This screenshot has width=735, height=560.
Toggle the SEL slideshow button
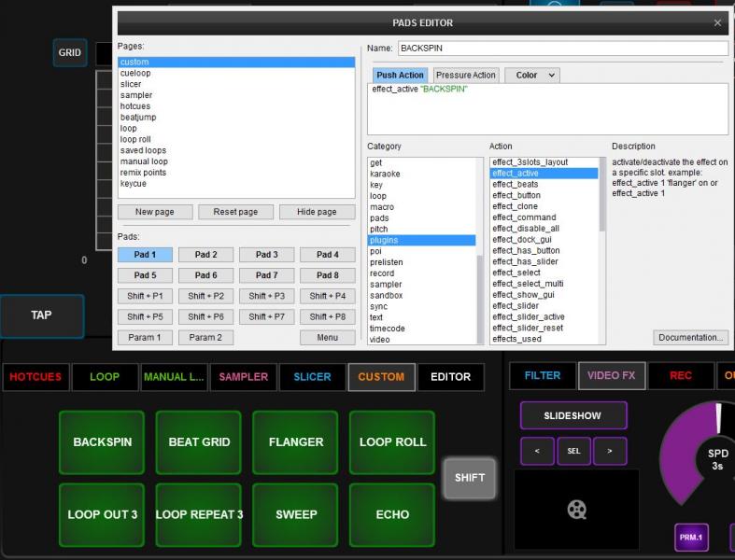coord(573,451)
